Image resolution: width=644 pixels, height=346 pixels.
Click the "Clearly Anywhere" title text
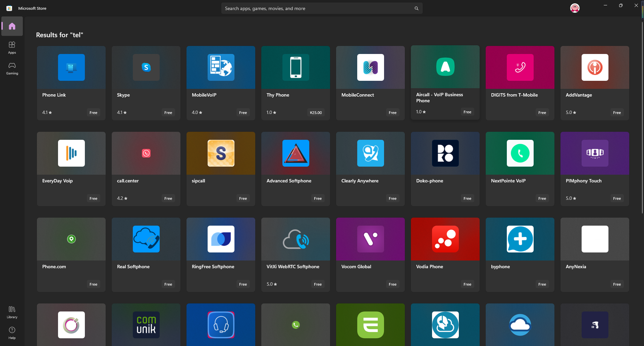click(360, 181)
